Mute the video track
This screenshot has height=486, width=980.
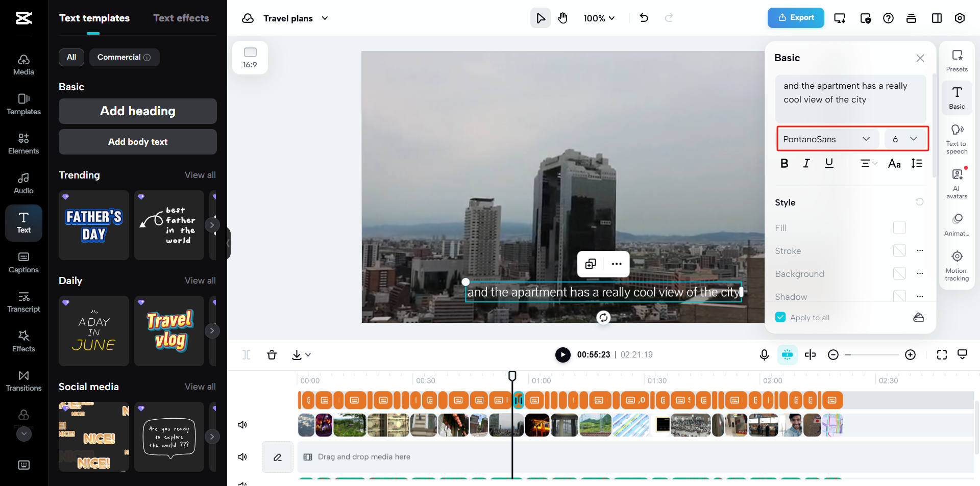click(242, 425)
